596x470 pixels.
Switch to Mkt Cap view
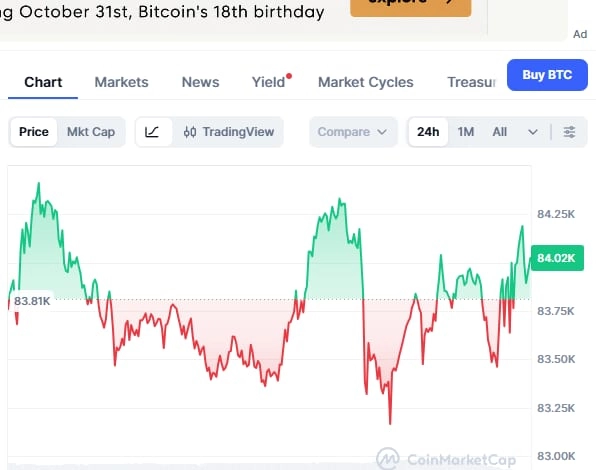[91, 132]
